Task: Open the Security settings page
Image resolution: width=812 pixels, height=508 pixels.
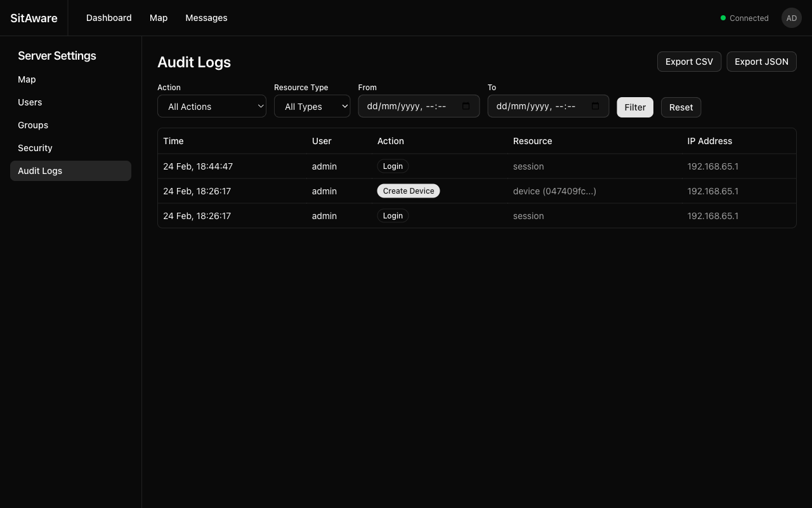Action: click(x=35, y=147)
